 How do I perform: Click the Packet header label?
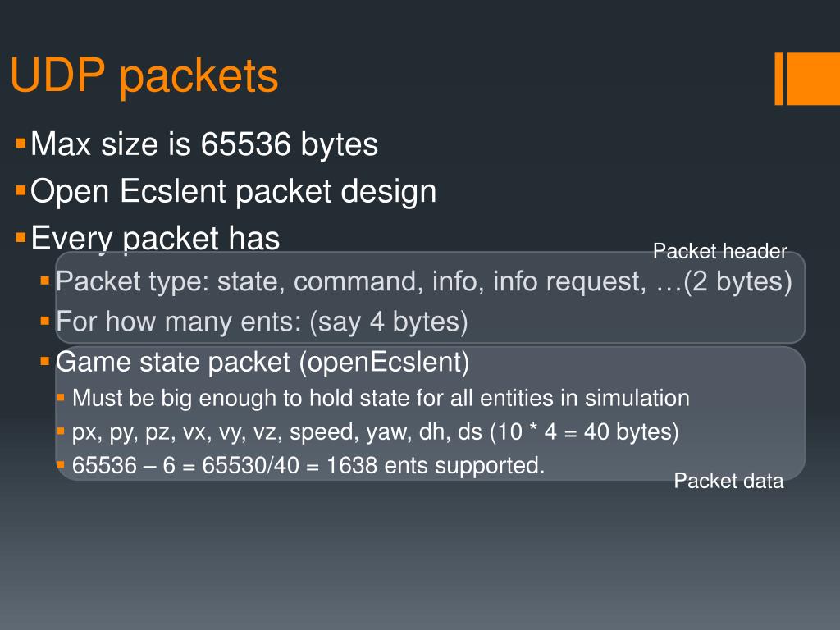click(x=720, y=251)
